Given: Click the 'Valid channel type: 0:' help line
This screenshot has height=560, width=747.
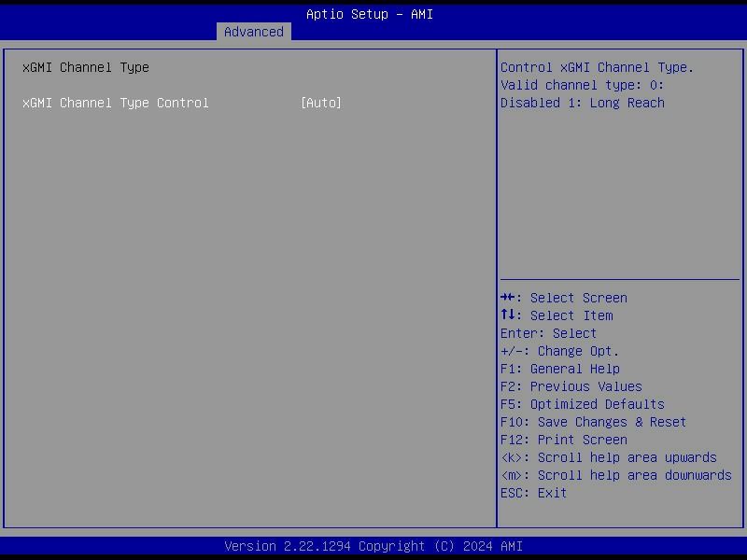Looking at the screenshot, I should pos(582,85).
